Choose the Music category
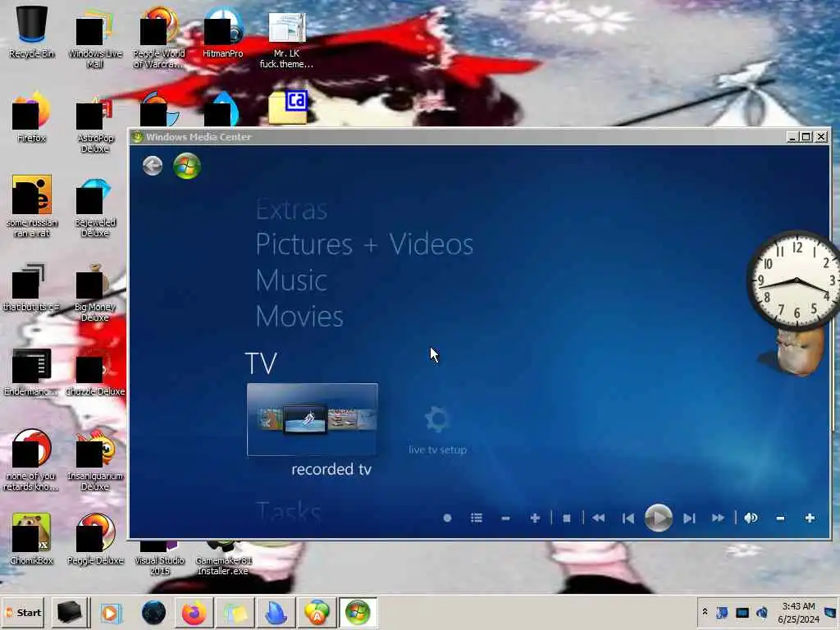This screenshot has height=630, width=840. pyautogui.click(x=291, y=281)
